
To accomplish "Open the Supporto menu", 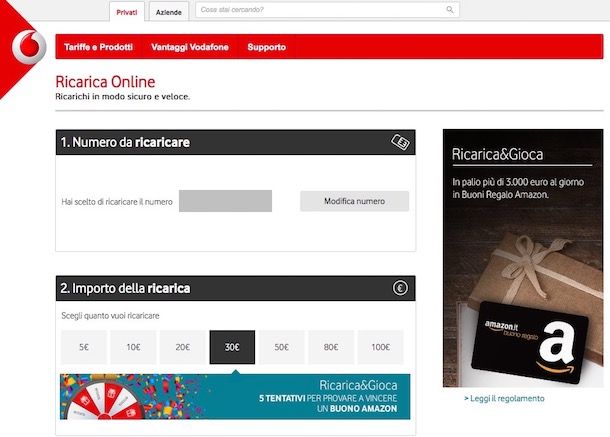I will [x=267, y=47].
